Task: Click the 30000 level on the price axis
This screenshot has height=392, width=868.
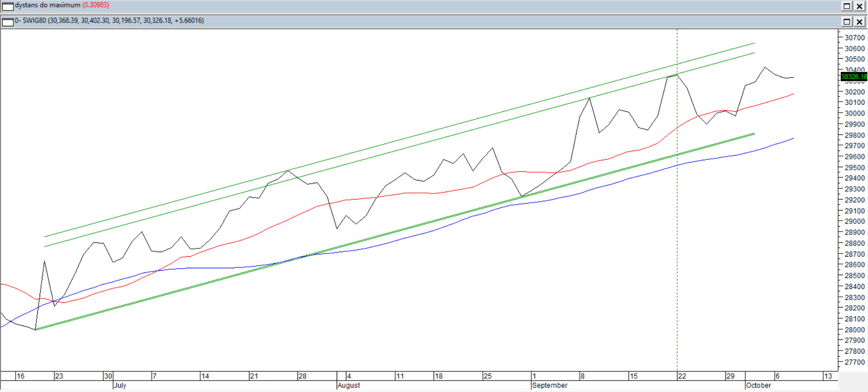Action: [854, 113]
